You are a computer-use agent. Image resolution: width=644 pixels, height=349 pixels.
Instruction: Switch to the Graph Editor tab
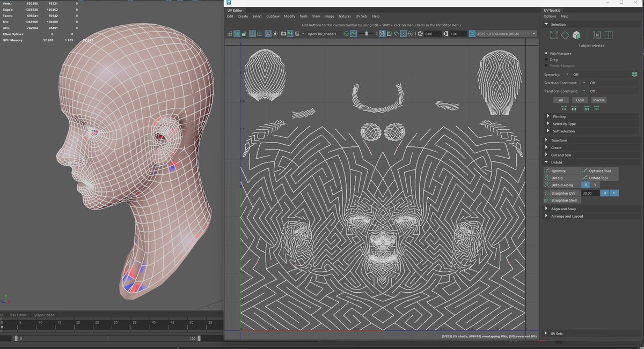[43, 315]
